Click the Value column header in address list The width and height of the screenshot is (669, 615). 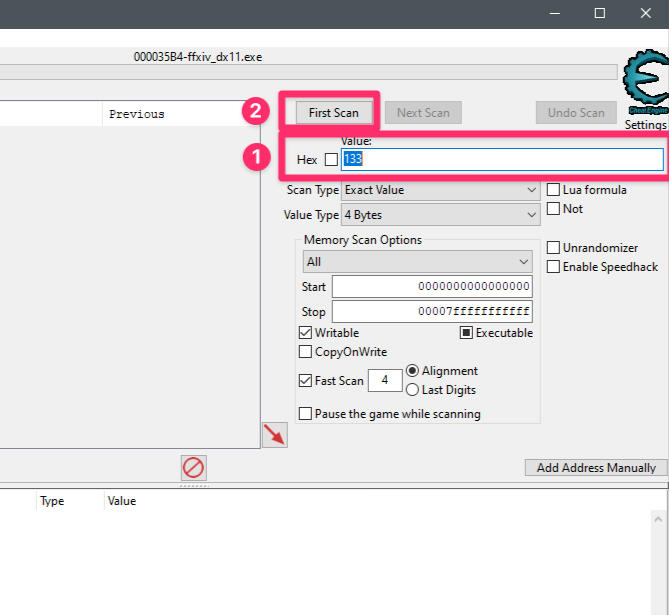point(122,501)
